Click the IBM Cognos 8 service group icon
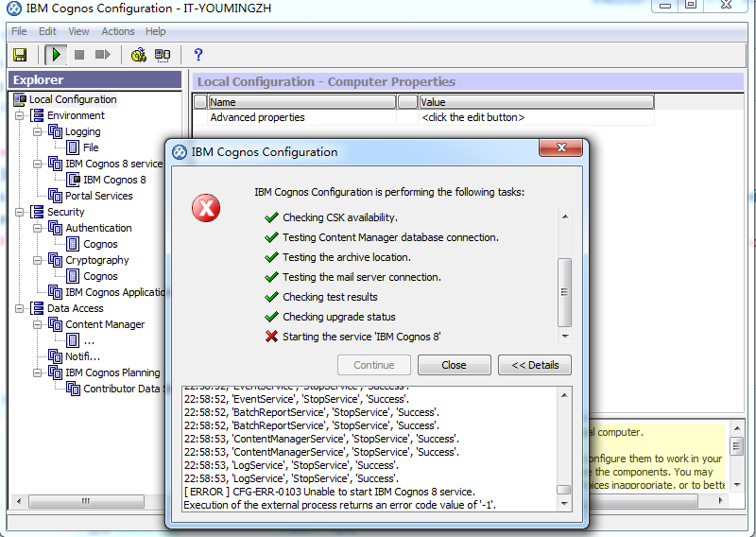The height and width of the screenshot is (537, 756). point(55,164)
